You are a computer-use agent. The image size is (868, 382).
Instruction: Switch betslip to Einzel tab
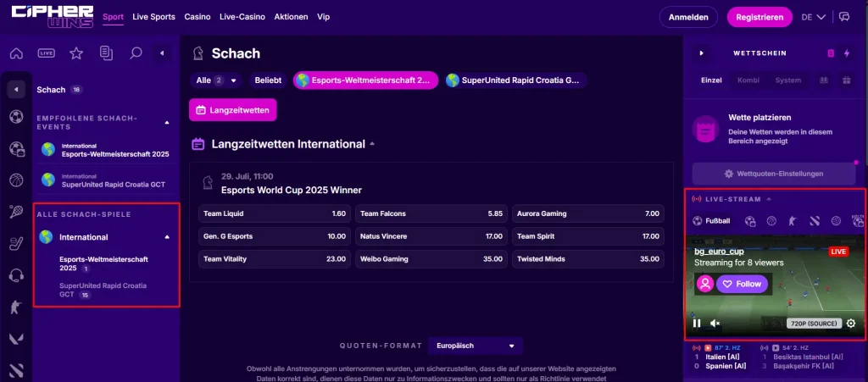pos(711,80)
